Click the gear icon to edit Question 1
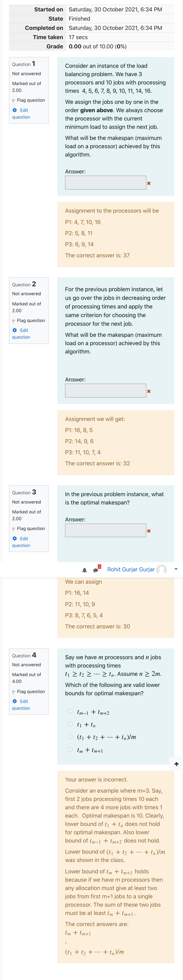Viewport: 183px width, 980px height. click(x=15, y=110)
